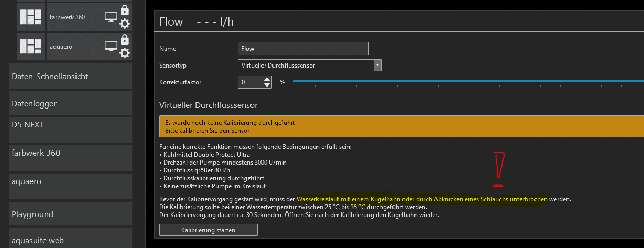Click the farbwerk 360 overview page entry
The height and width of the screenshot is (248, 644).
pyautogui.click(x=73, y=17)
